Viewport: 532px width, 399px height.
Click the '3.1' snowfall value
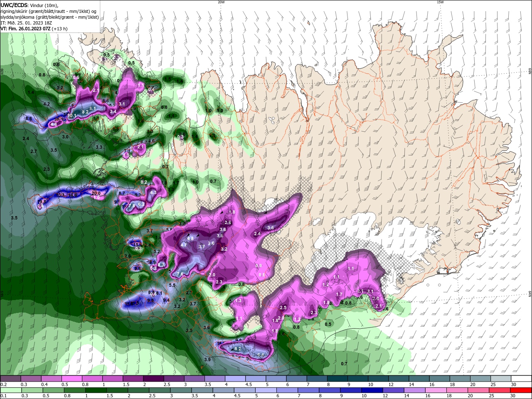tap(122, 104)
